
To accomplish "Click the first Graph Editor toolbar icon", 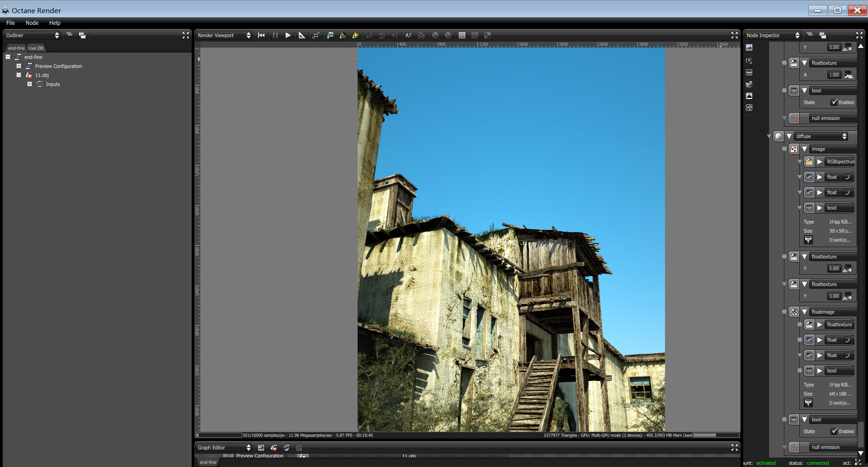I will pos(261,448).
